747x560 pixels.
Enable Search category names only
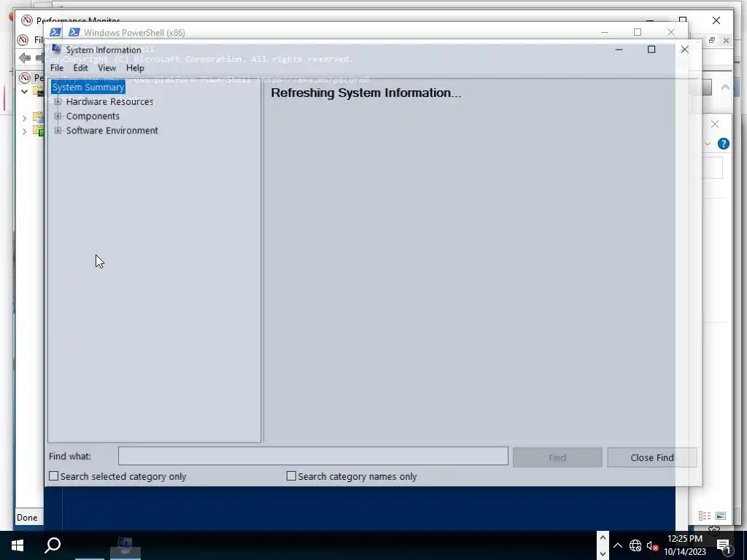click(x=291, y=476)
